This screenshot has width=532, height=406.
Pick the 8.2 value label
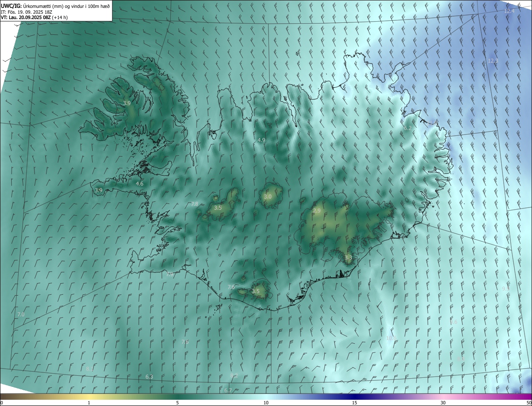[x=234, y=375]
